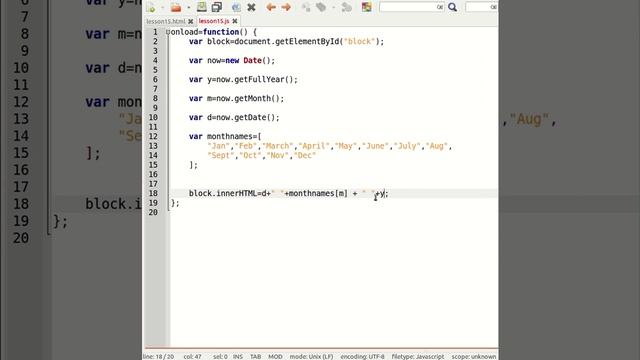Click the line 18 / 20 status entry
This screenshot has height=360, width=640.
coord(159,356)
